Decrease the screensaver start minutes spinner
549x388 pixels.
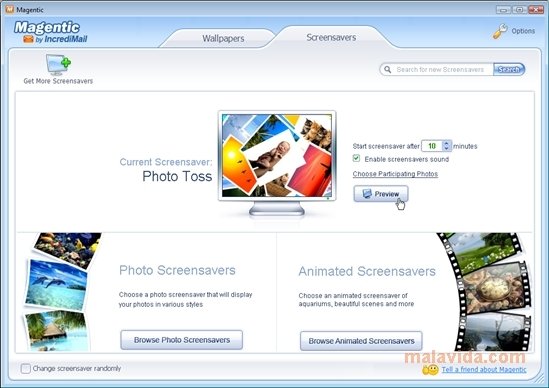[446, 148]
